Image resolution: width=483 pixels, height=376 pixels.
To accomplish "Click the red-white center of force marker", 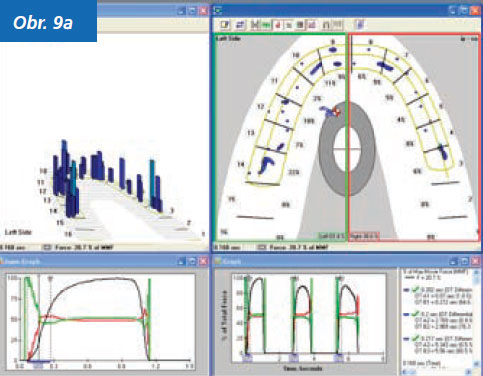I will point(337,112).
